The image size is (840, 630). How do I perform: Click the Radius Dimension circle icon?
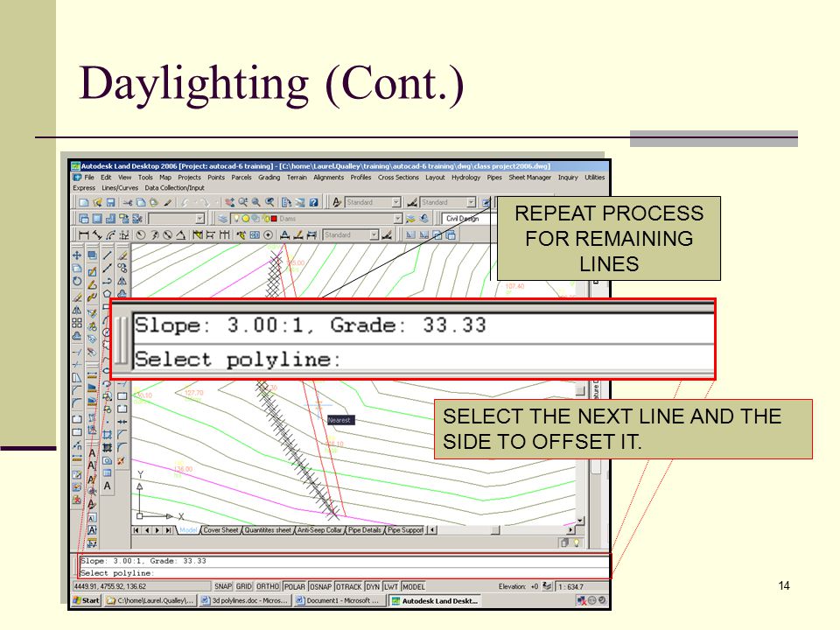pyautogui.click(x=141, y=234)
